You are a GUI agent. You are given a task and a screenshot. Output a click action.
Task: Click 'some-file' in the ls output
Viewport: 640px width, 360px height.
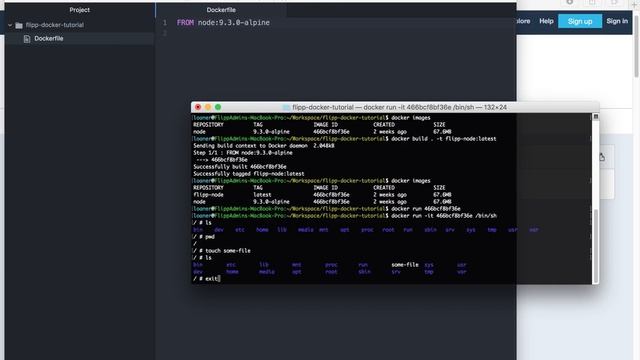405,265
